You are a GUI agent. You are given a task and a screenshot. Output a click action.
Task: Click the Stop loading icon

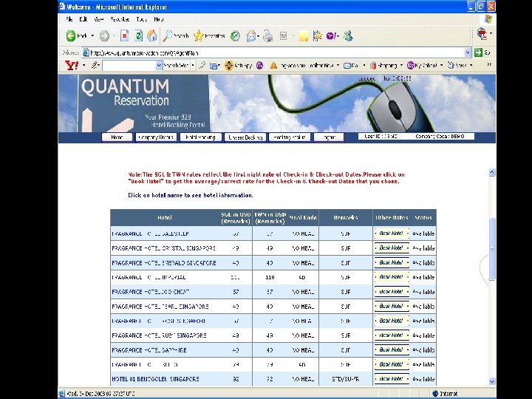tap(125, 35)
